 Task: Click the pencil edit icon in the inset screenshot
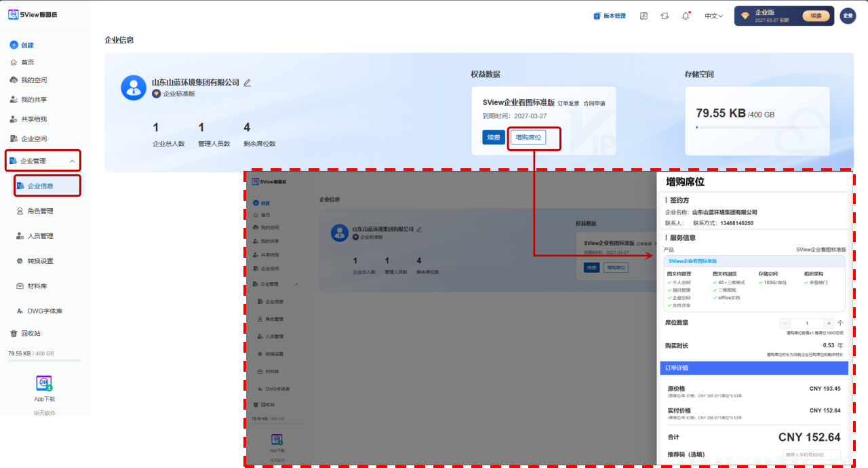(x=419, y=229)
